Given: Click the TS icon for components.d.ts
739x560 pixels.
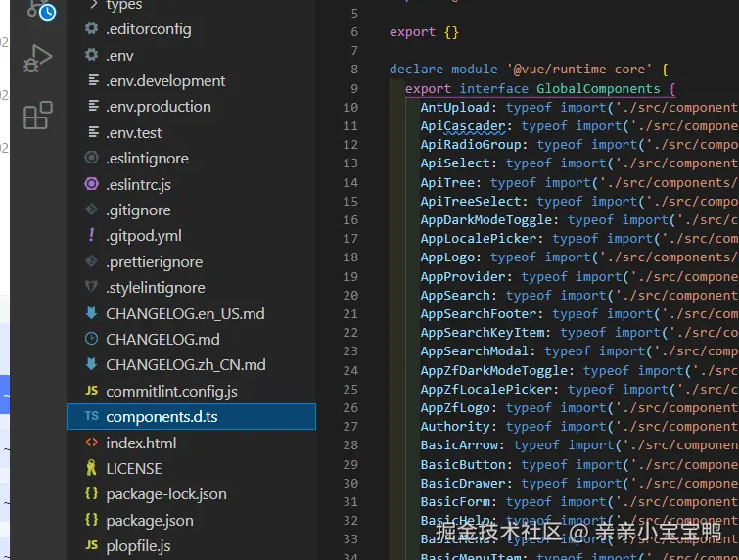Looking at the screenshot, I should point(92,416).
